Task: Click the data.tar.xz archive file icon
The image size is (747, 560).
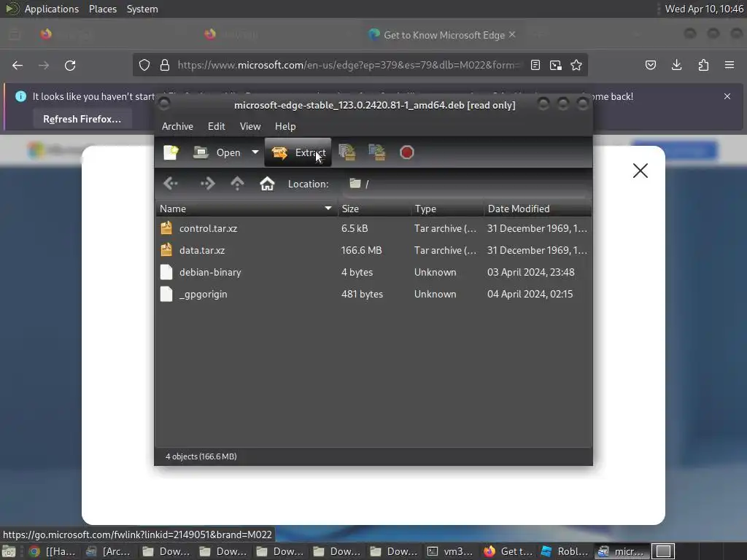Action: pyautogui.click(x=166, y=250)
